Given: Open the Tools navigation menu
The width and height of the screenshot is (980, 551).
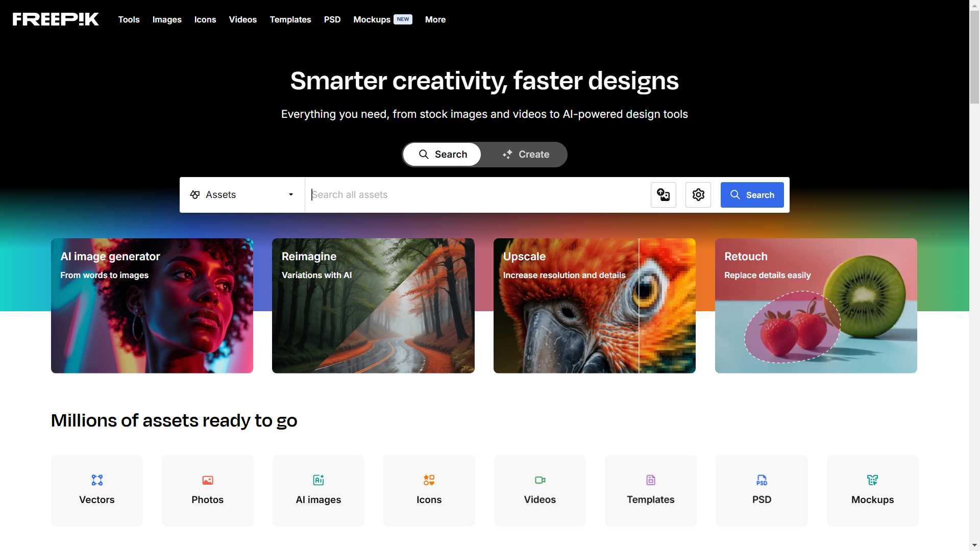Looking at the screenshot, I should 129,19.
